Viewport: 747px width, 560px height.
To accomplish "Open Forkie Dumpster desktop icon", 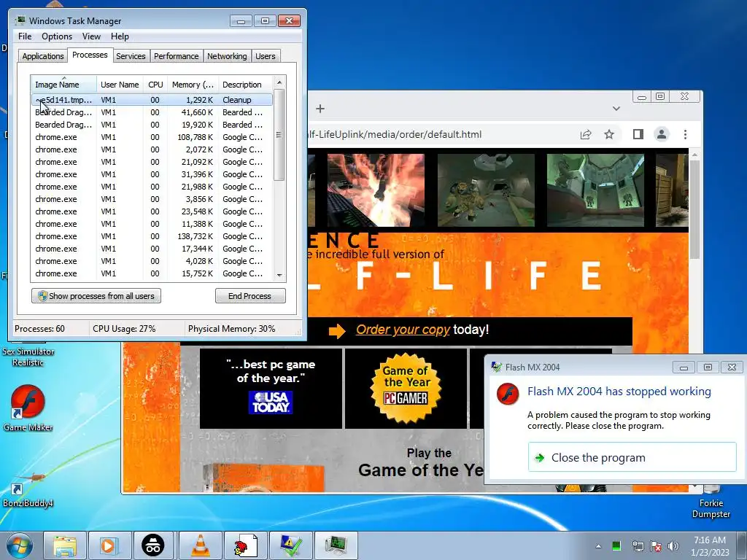I will [711, 502].
